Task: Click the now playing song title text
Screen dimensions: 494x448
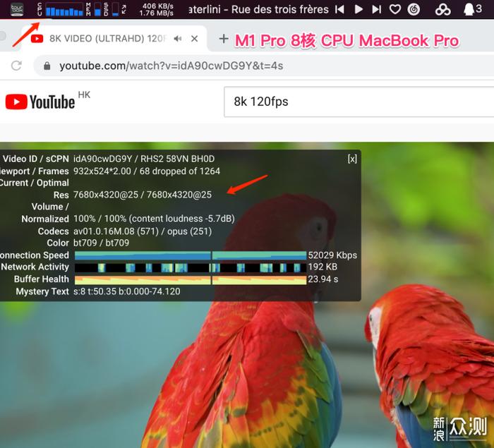Action: [259, 9]
